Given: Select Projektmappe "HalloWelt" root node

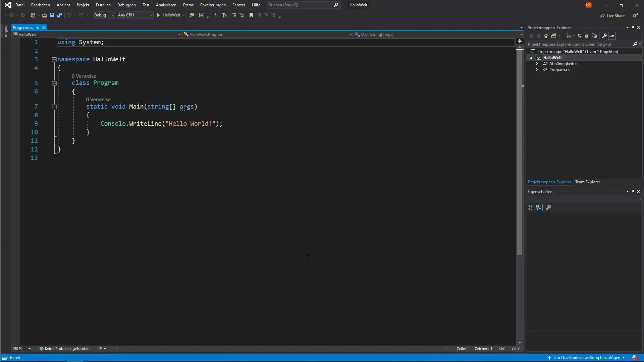Looking at the screenshot, I should click(577, 52).
